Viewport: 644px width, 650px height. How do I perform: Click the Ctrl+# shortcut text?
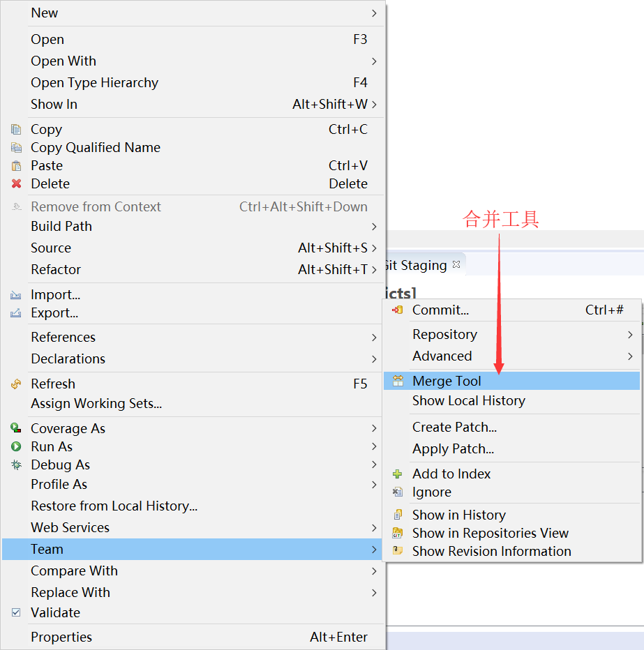pyautogui.click(x=604, y=310)
